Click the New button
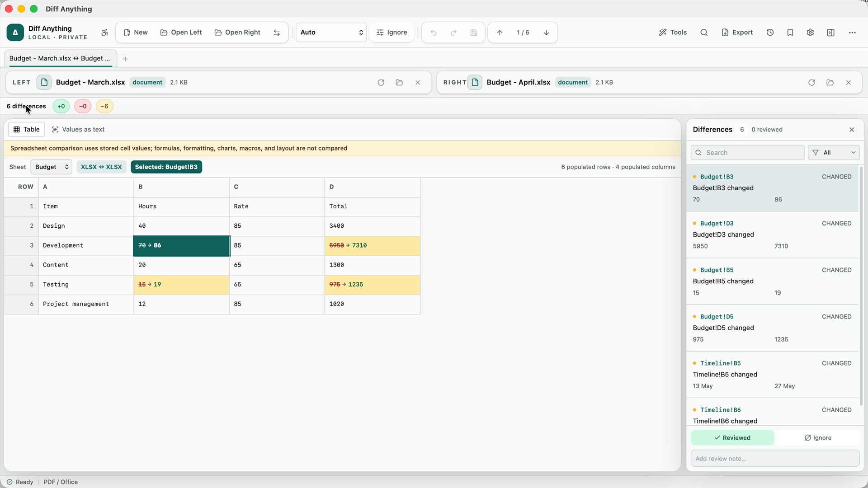The image size is (868, 488). pyautogui.click(x=136, y=33)
